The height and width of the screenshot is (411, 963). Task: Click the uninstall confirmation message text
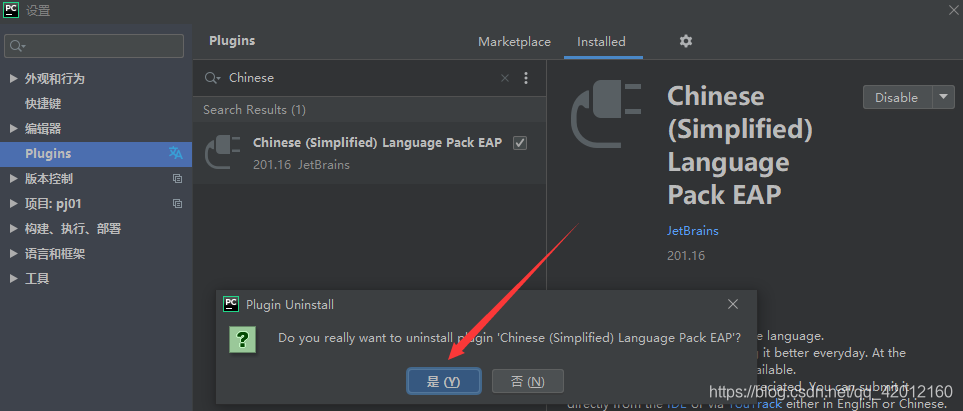pos(509,338)
